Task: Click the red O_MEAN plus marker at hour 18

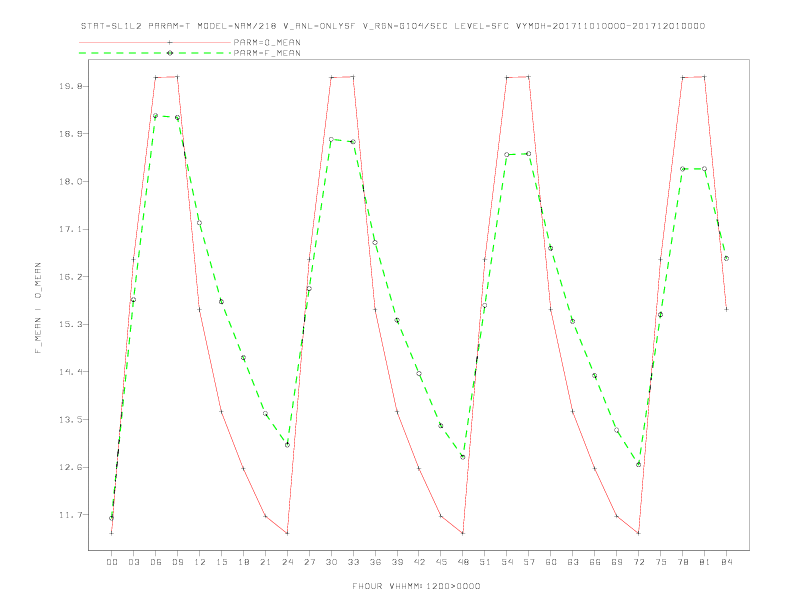Action: pyautogui.click(x=243, y=469)
